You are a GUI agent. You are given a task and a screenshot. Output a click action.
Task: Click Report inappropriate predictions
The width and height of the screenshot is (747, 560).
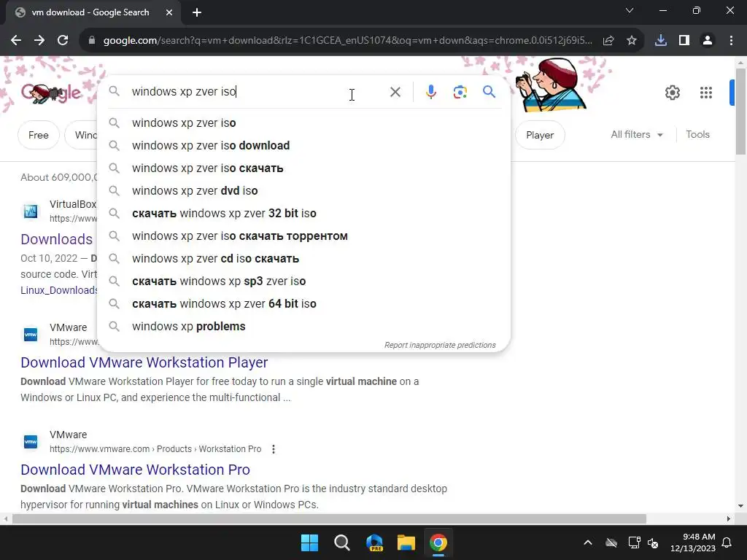[440, 345]
